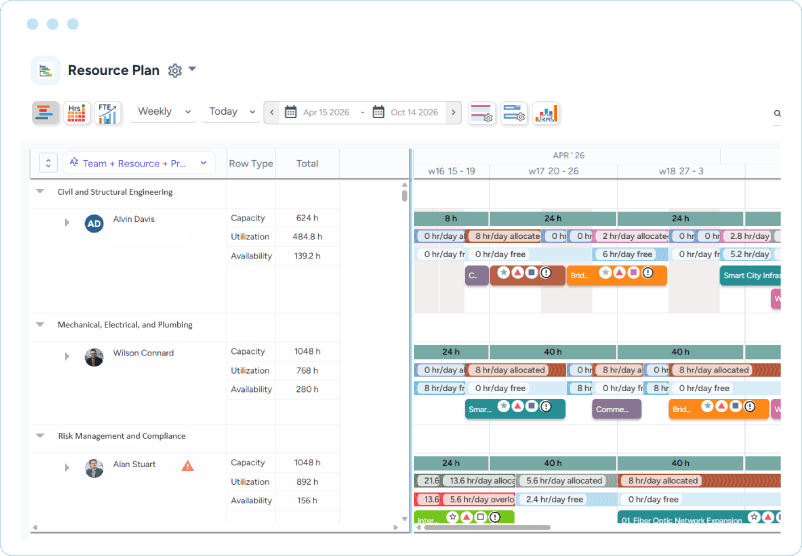Open bar settings icon with blue bars
The height and width of the screenshot is (556, 802).
click(514, 113)
